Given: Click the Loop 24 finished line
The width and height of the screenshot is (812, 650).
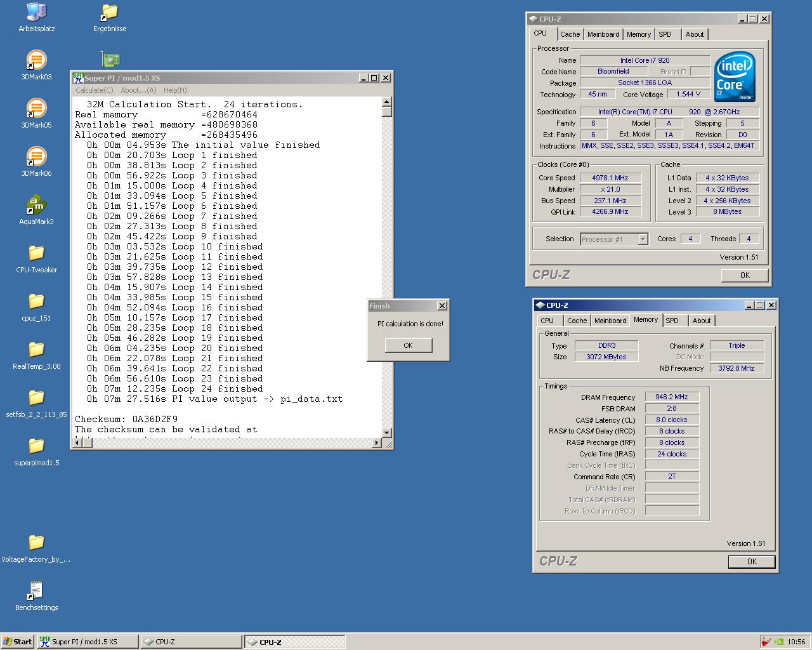Looking at the screenshot, I should click(175, 388).
